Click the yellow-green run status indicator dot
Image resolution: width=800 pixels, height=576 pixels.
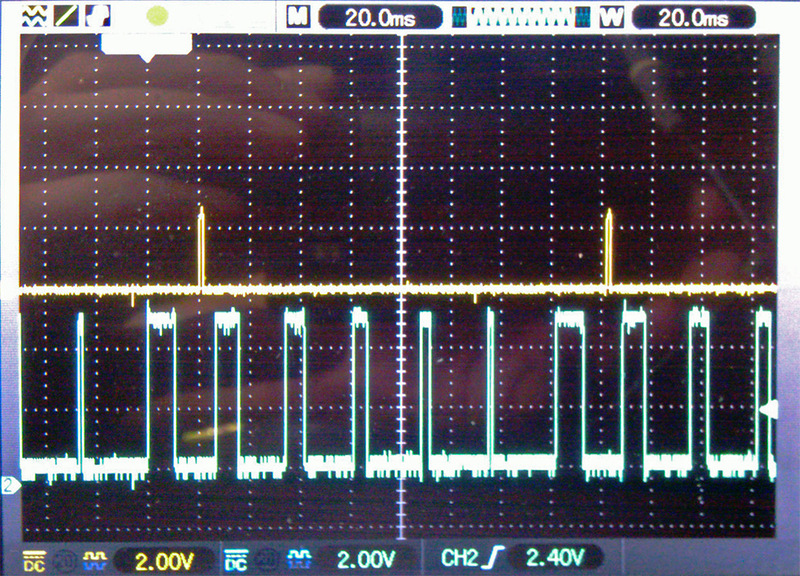(x=158, y=15)
